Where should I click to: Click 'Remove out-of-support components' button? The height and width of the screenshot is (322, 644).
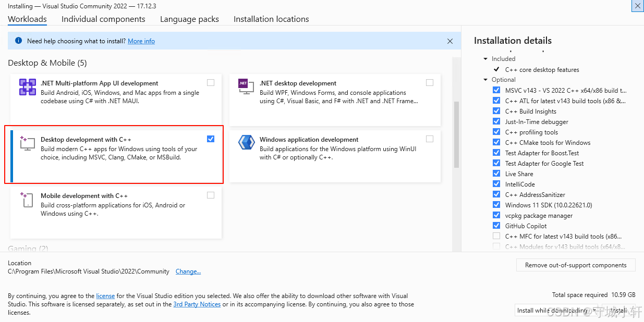tap(576, 265)
